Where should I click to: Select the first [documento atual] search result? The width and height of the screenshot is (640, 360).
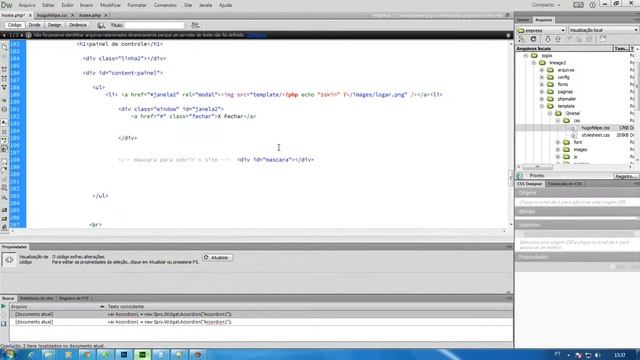coord(261,314)
